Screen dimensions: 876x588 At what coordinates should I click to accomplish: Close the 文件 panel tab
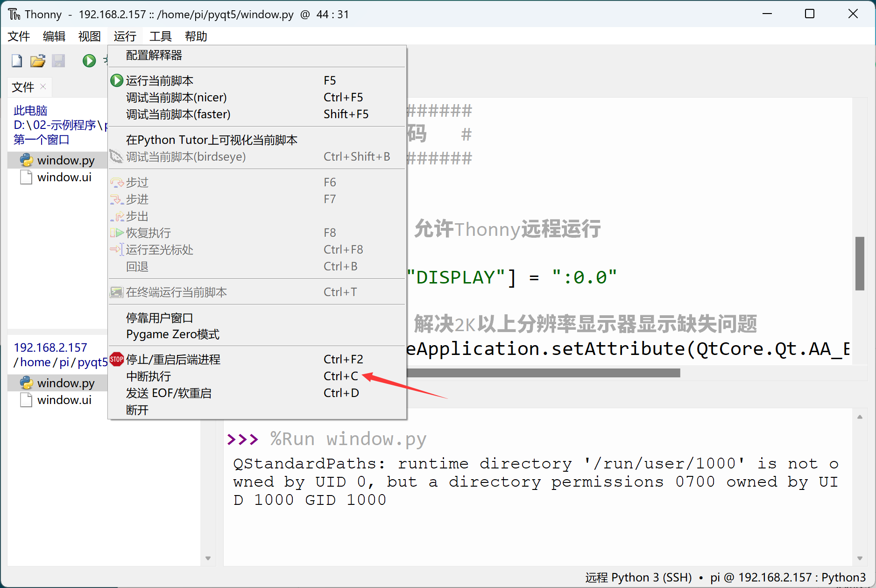(x=43, y=86)
